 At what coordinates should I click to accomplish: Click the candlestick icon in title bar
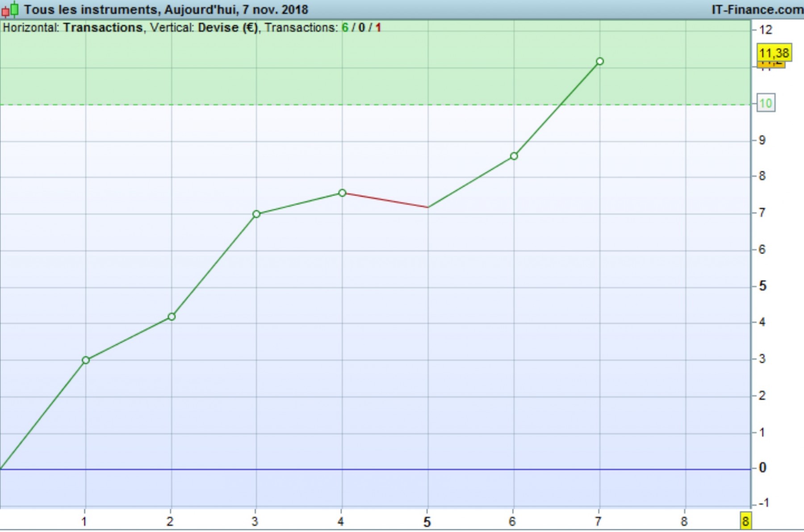point(10,9)
